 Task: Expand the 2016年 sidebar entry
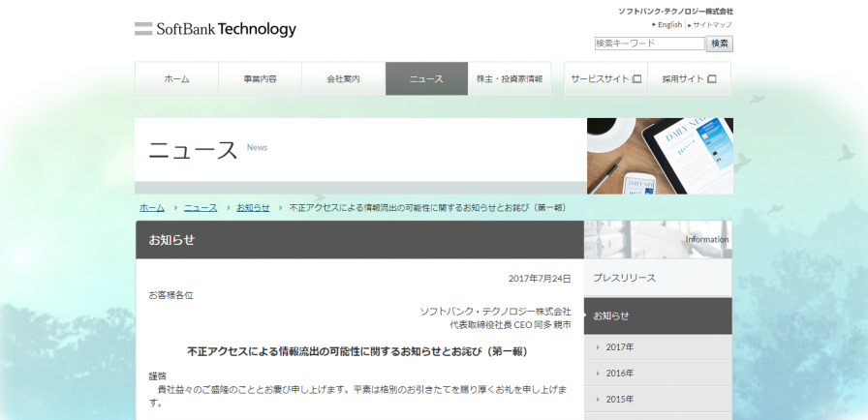pos(658,373)
